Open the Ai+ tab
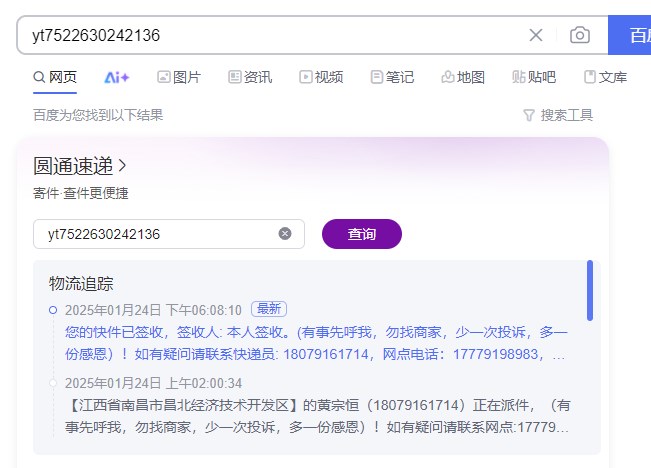 pyautogui.click(x=117, y=77)
